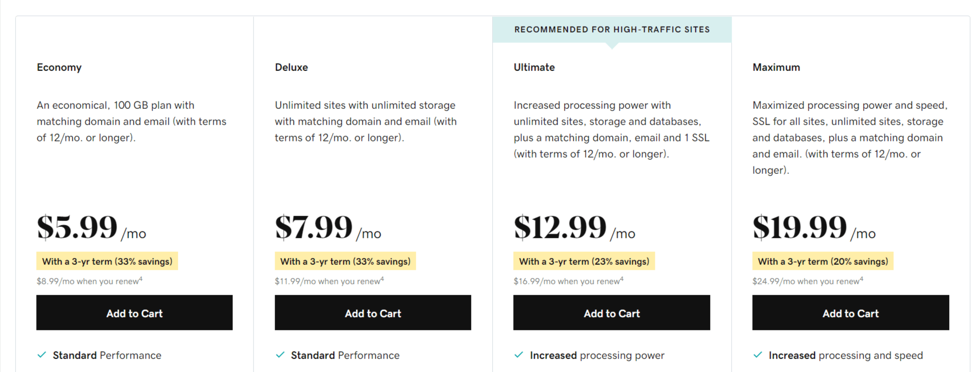Image resolution: width=980 pixels, height=372 pixels.
Task: Click the Maximum 20% savings badge
Action: point(823,261)
